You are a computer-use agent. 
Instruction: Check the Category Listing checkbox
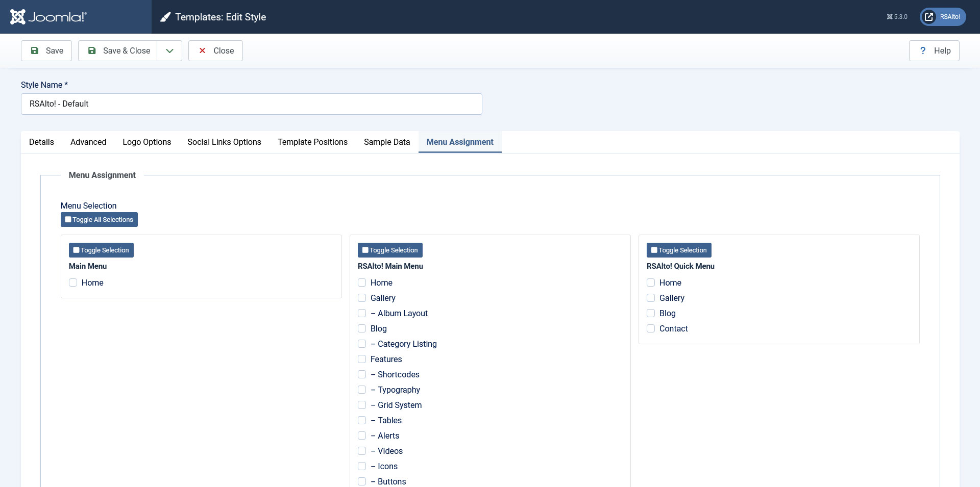pyautogui.click(x=362, y=344)
